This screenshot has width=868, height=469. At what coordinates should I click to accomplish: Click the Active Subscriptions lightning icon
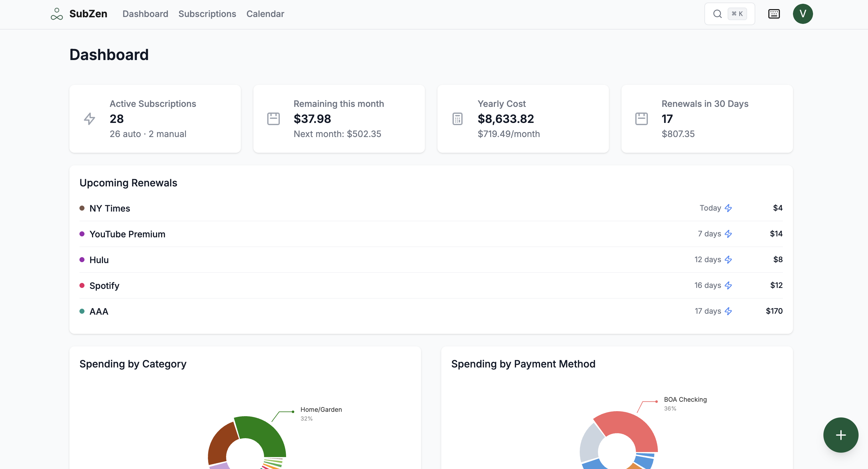(89, 119)
